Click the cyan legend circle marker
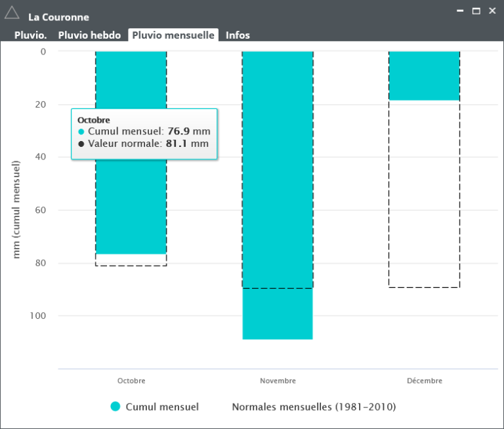Image resolution: width=504 pixels, height=429 pixels. point(115,407)
